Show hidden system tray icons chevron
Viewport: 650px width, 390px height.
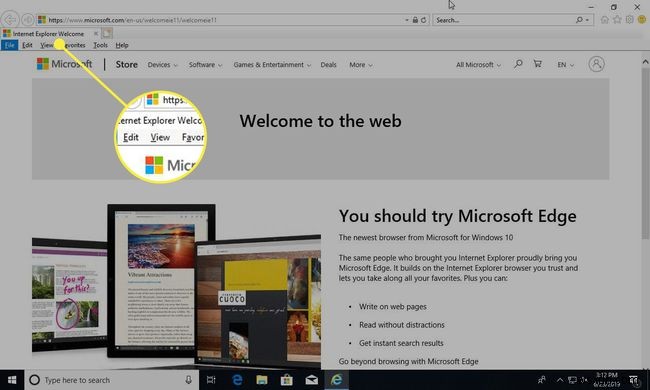(x=560, y=380)
